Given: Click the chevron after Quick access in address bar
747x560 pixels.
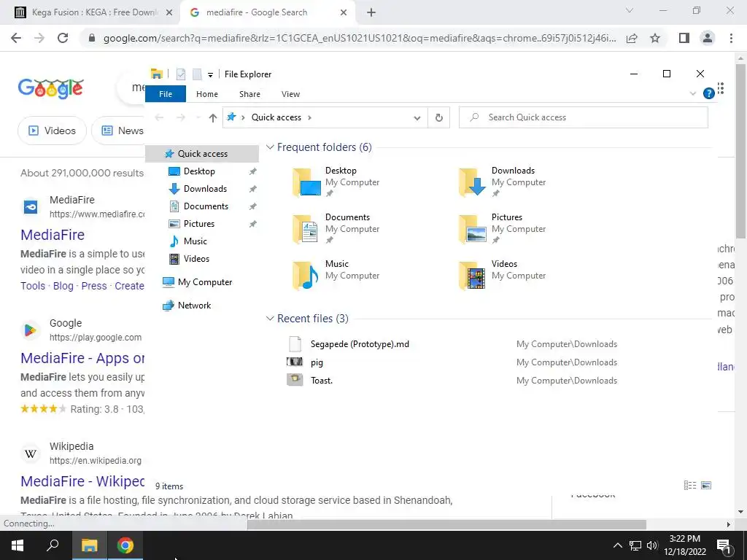Looking at the screenshot, I should (x=309, y=117).
